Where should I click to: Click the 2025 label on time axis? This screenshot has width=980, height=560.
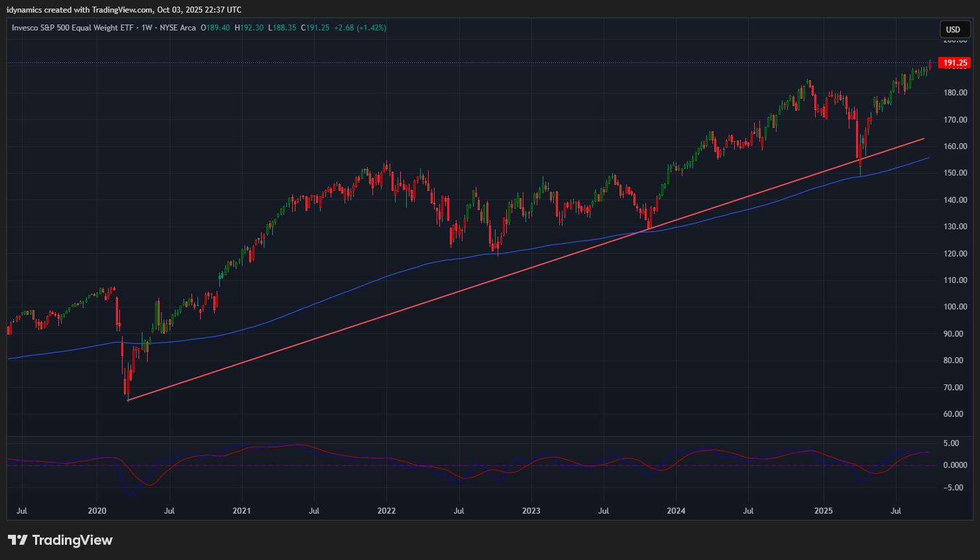click(x=823, y=511)
